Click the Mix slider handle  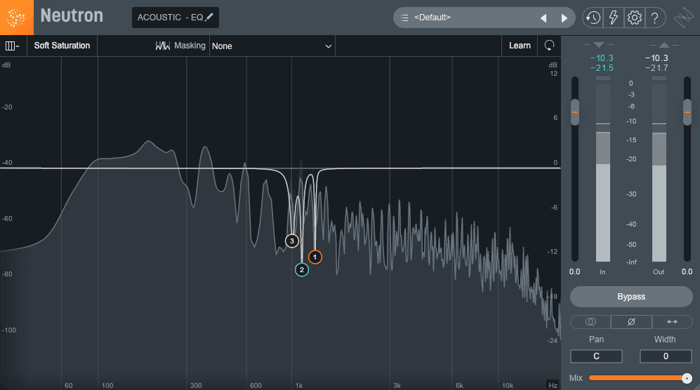(x=687, y=378)
